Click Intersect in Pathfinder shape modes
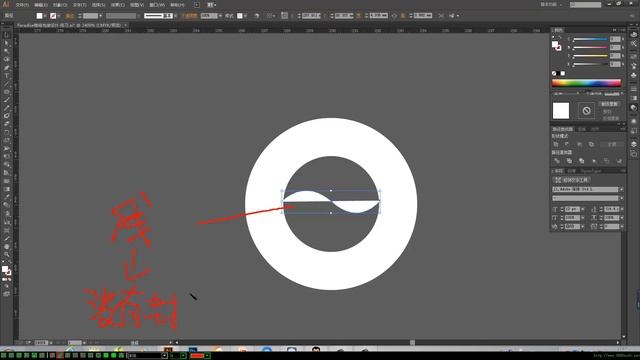 [x=579, y=144]
